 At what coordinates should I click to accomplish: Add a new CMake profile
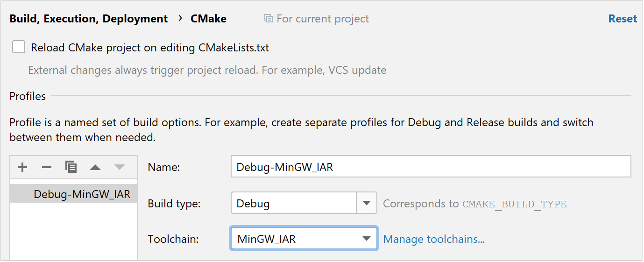click(22, 167)
